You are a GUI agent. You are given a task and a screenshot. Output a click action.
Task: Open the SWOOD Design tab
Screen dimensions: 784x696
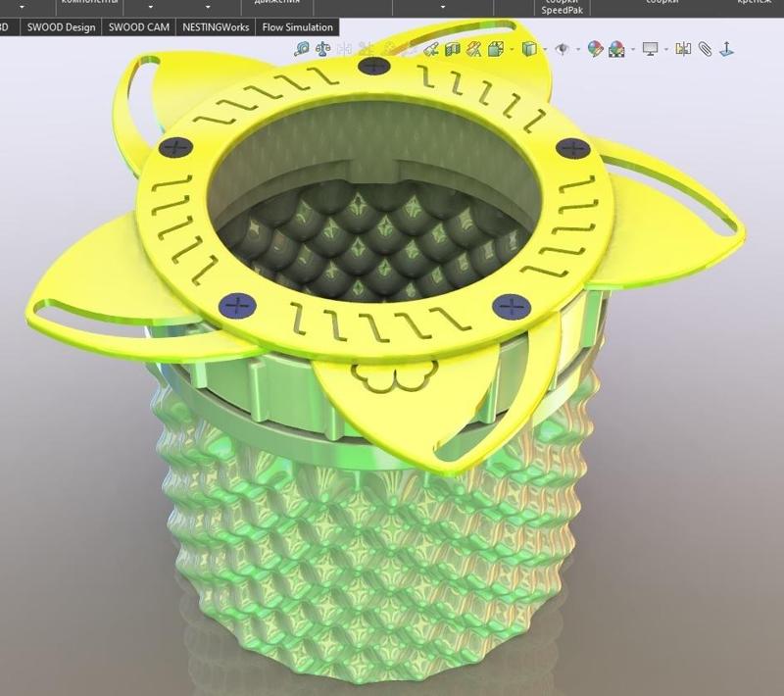[x=61, y=27]
